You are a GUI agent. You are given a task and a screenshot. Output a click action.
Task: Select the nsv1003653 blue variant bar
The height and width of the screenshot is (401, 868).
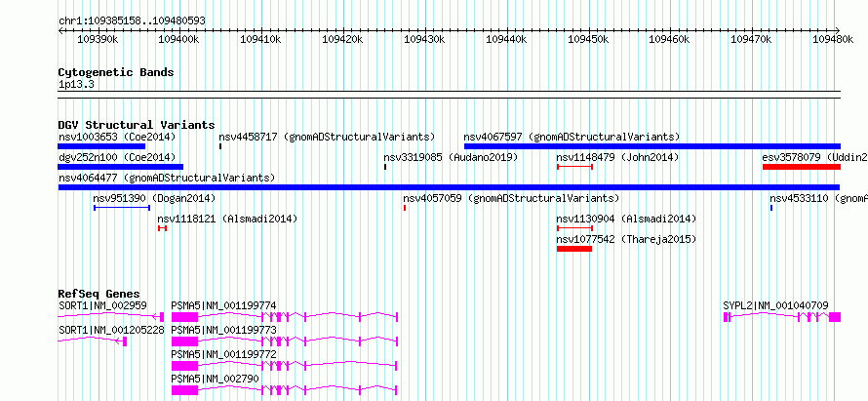(101, 146)
